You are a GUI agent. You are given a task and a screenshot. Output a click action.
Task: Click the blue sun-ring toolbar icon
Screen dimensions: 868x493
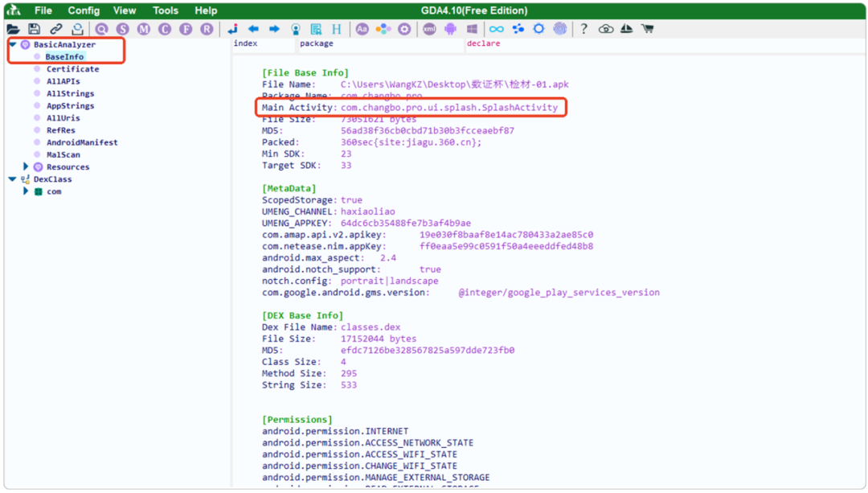tap(538, 29)
